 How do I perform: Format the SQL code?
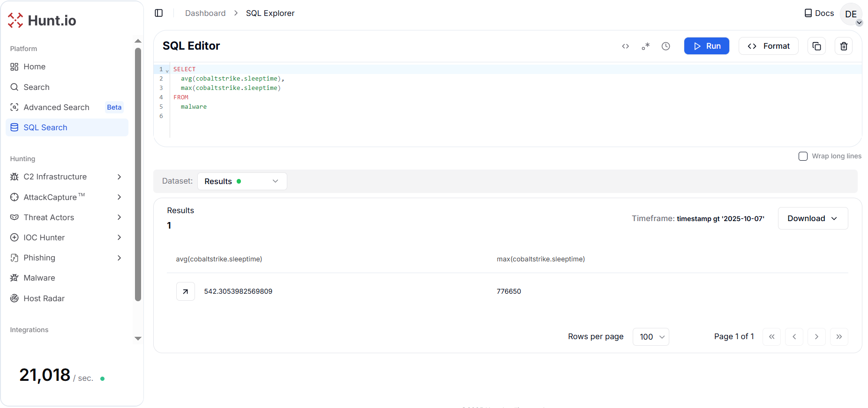[x=768, y=46]
